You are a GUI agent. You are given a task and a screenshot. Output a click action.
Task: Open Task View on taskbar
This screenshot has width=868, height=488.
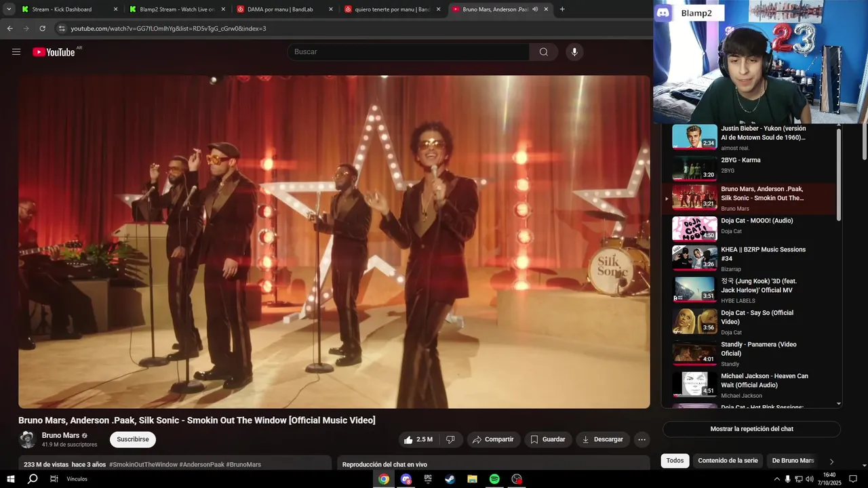click(54, 479)
